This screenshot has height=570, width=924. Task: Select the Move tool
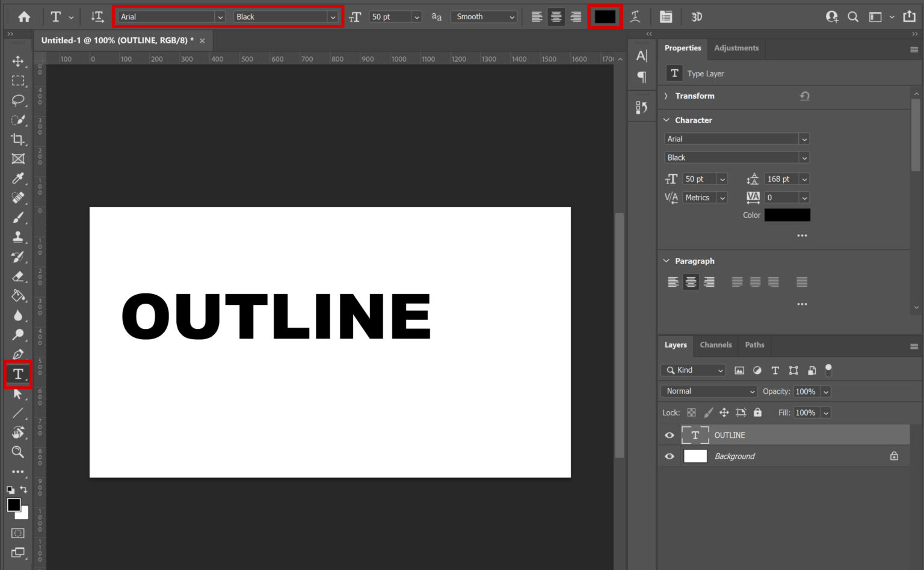point(18,60)
